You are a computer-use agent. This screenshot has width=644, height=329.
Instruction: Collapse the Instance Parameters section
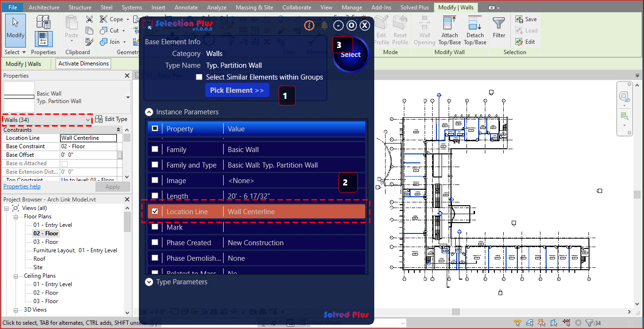click(149, 112)
